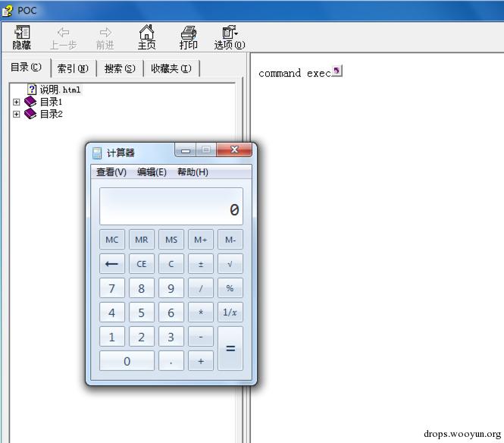Minimize the Calculator window
This screenshot has height=443, width=504.
[x=186, y=150]
